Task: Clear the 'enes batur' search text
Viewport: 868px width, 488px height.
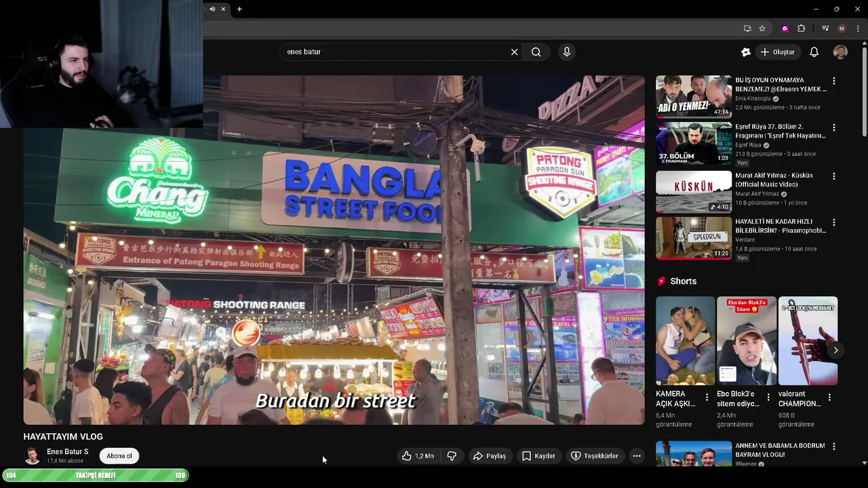Action: coord(514,52)
